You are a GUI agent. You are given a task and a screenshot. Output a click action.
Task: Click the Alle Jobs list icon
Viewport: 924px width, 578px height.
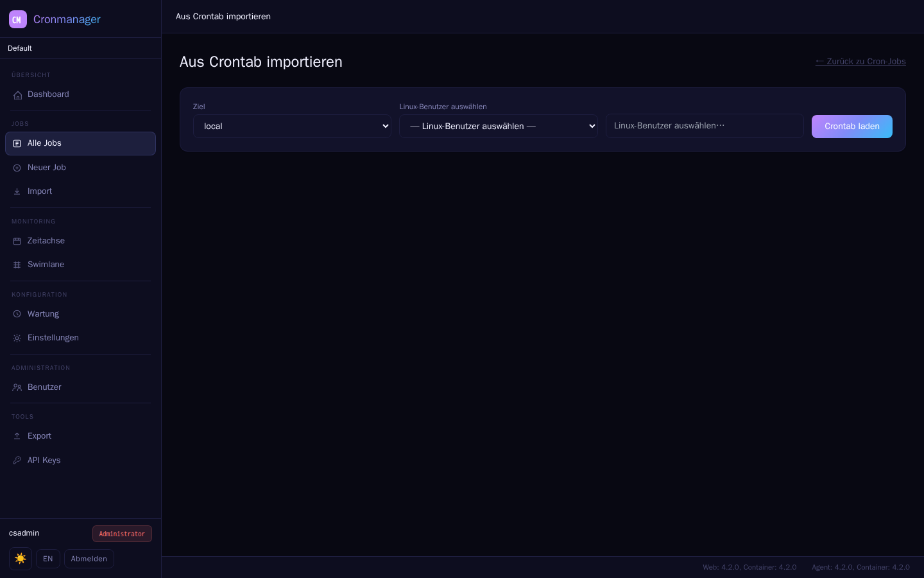(17, 144)
